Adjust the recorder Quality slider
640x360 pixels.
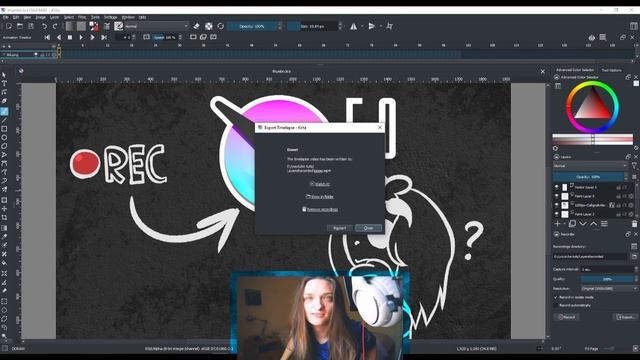607,279
